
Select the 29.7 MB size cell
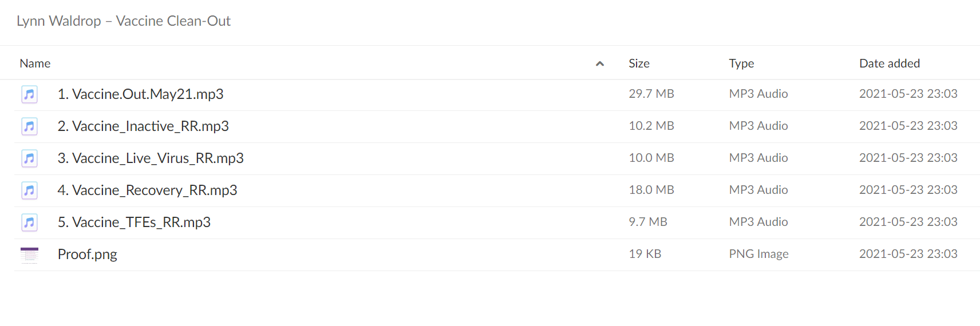(651, 94)
